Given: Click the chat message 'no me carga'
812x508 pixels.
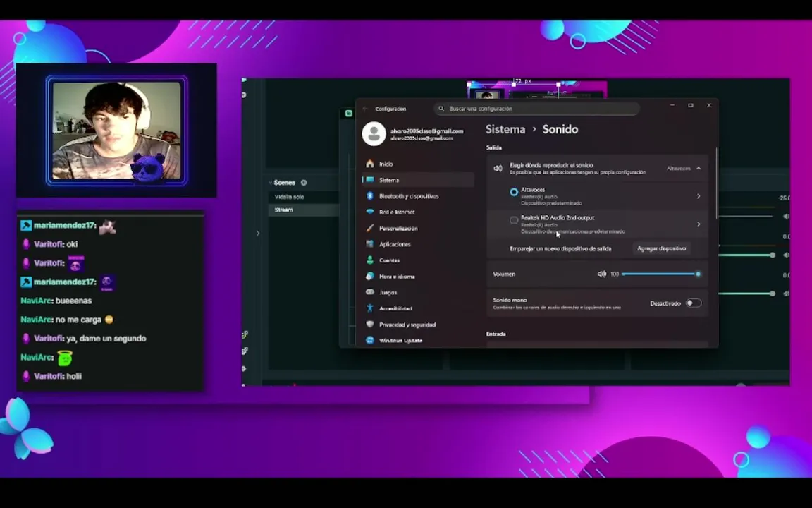Looking at the screenshot, I should [x=78, y=320].
